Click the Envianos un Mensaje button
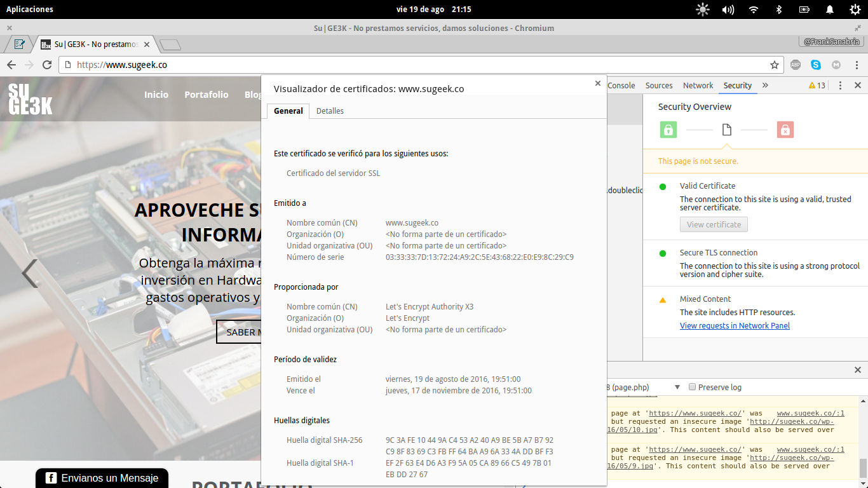This screenshot has height=488, width=868. click(102, 478)
